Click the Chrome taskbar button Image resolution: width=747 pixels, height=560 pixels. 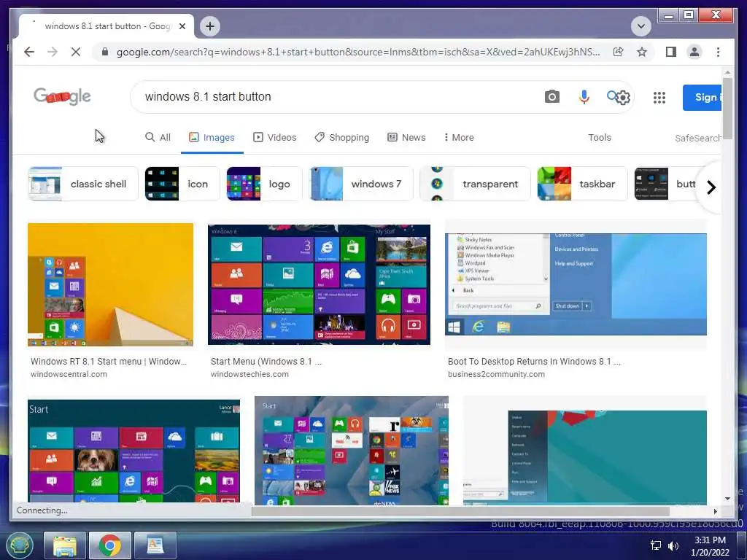110,545
